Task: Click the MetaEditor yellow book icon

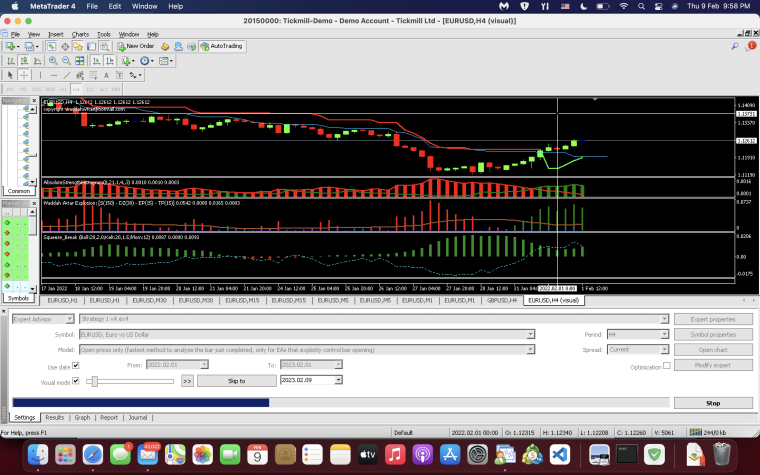Action: 165,47
